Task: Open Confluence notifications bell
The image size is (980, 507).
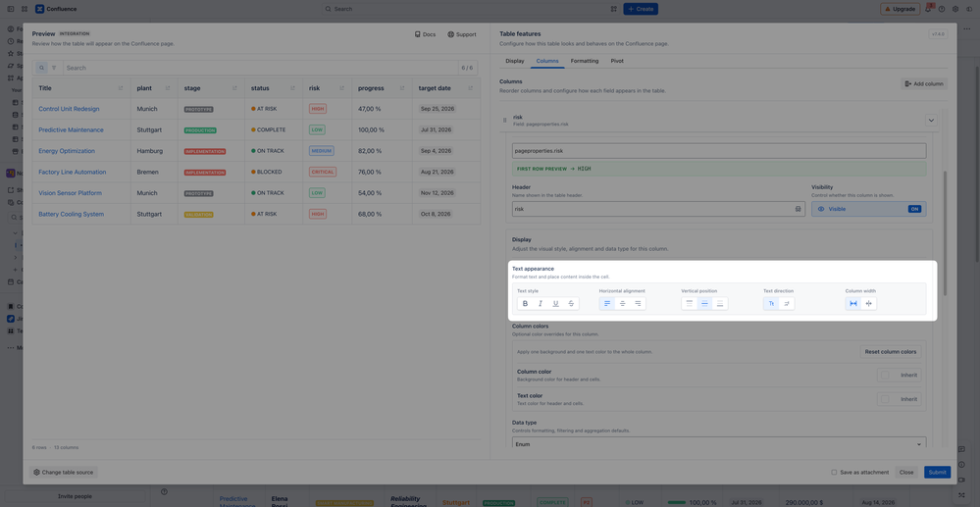Action: pos(928,9)
